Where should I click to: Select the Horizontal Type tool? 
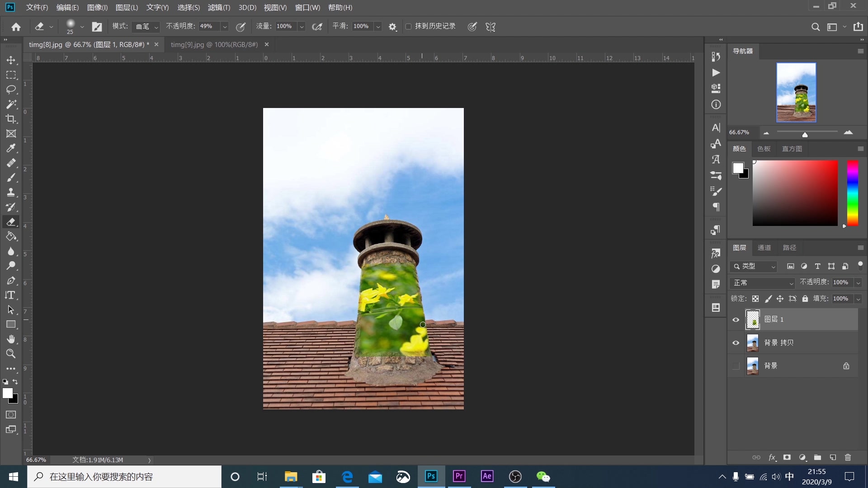pyautogui.click(x=11, y=295)
